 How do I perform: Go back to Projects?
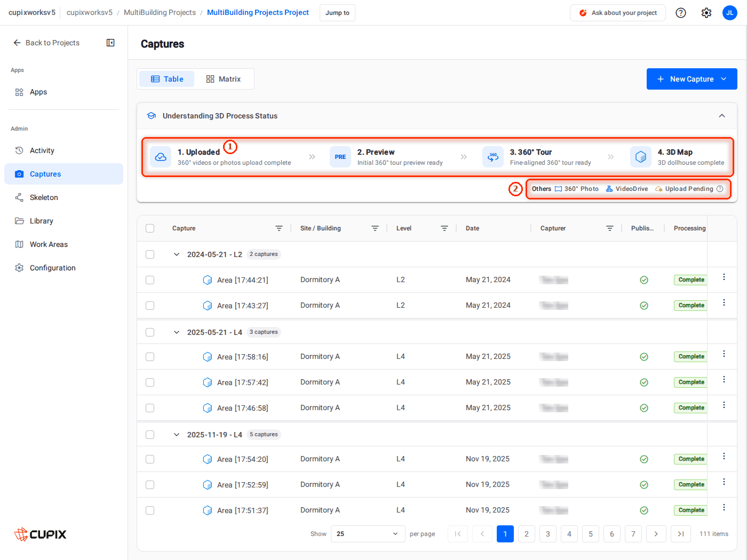[x=46, y=43]
